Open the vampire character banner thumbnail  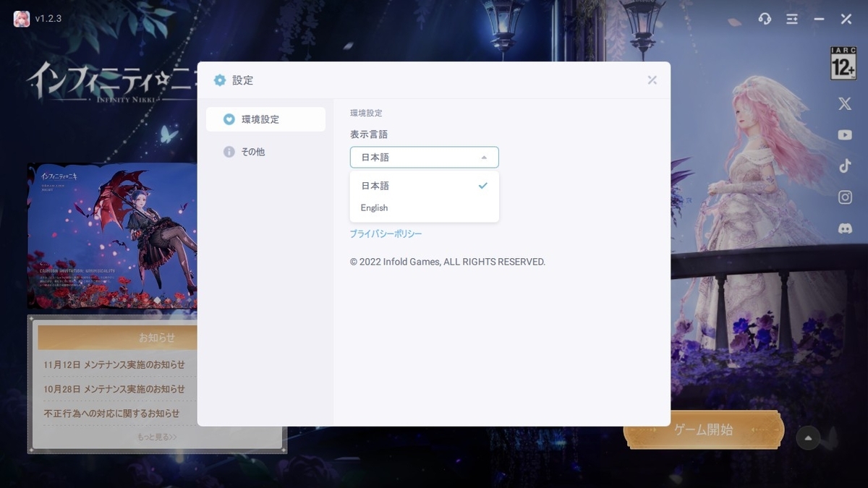coord(113,236)
